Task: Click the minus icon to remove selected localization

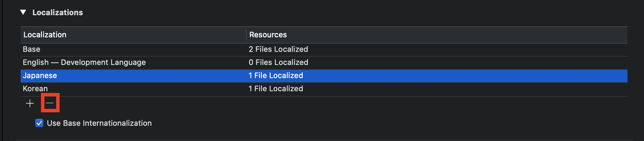Action: pyautogui.click(x=50, y=103)
